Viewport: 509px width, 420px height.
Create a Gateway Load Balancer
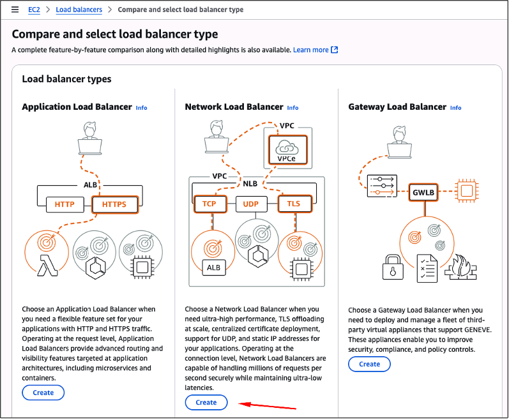369,364
